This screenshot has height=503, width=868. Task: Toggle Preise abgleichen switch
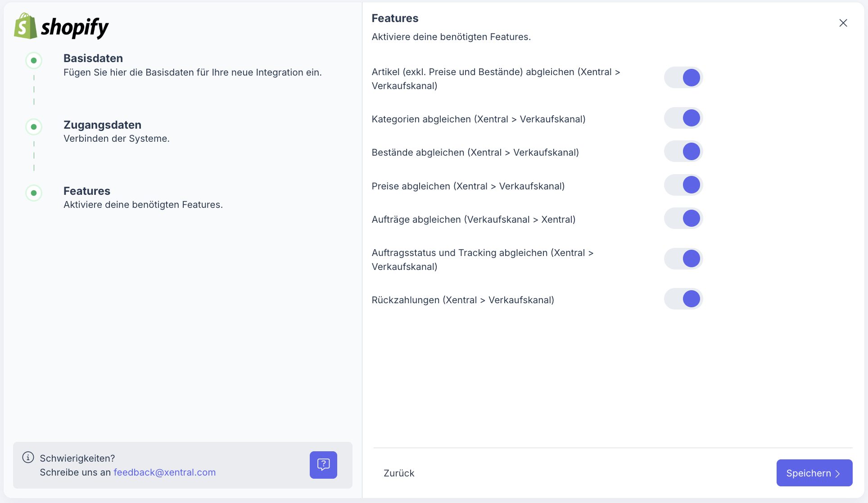click(x=683, y=185)
